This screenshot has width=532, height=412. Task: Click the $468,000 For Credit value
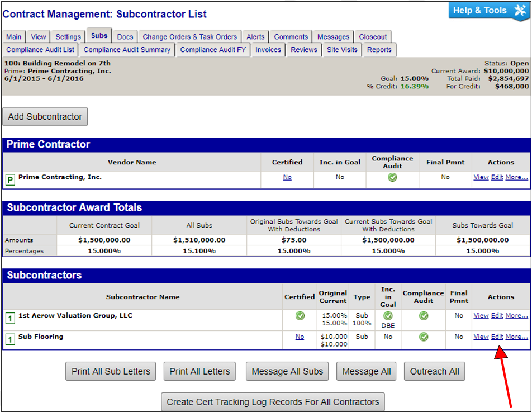coord(512,87)
